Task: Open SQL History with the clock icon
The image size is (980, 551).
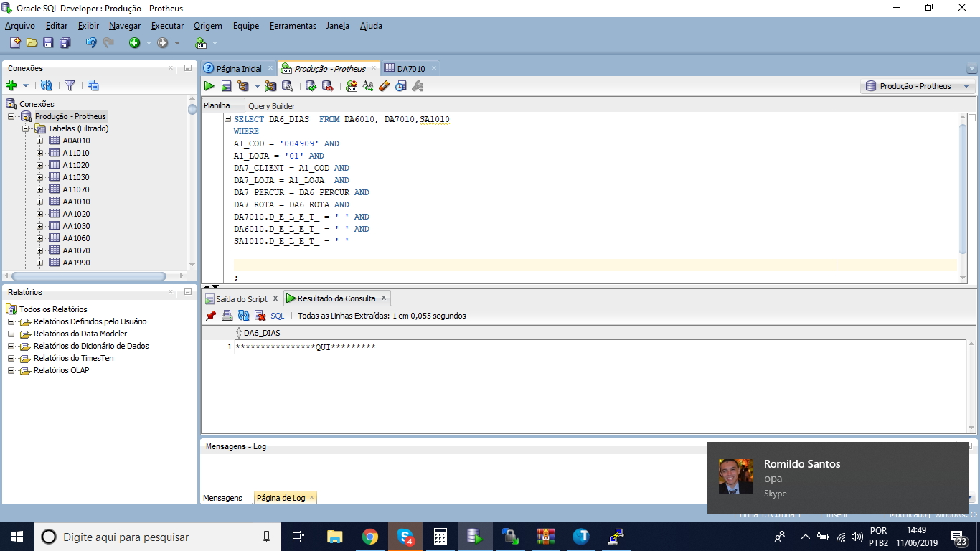Action: click(400, 86)
